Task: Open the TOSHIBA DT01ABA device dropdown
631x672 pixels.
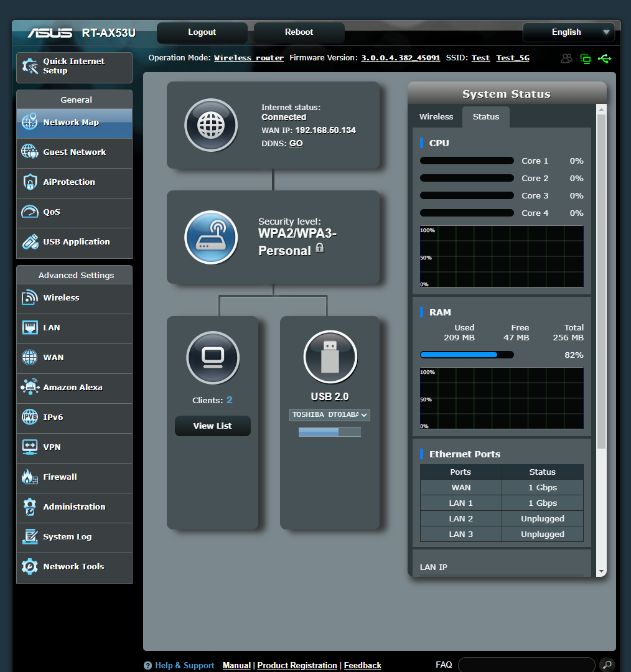Action: tap(330, 415)
